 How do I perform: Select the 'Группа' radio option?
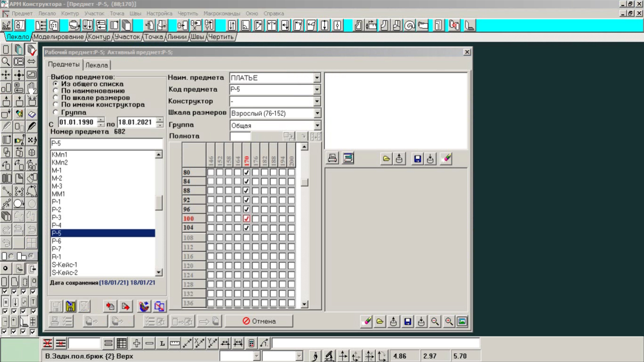56,112
